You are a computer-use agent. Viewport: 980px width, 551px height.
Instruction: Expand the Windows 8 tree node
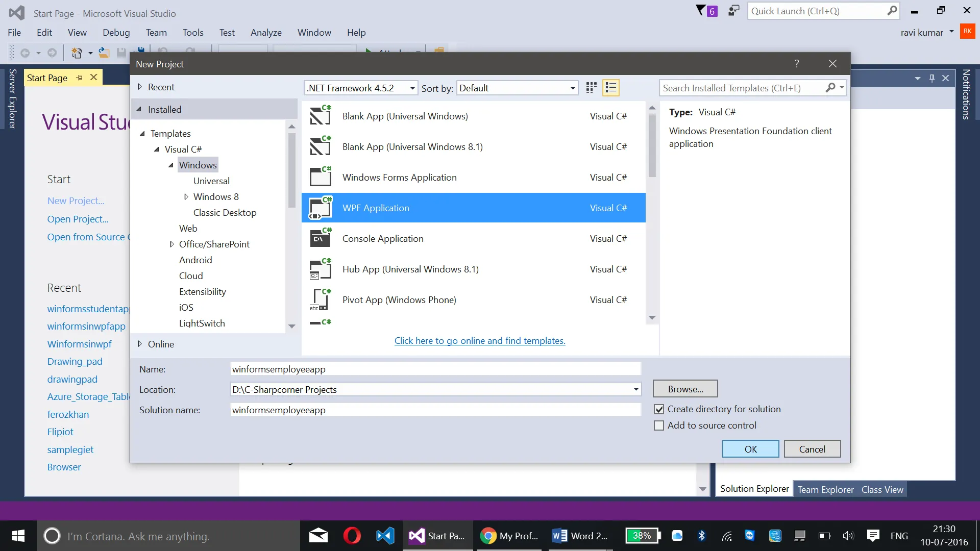coord(186,197)
